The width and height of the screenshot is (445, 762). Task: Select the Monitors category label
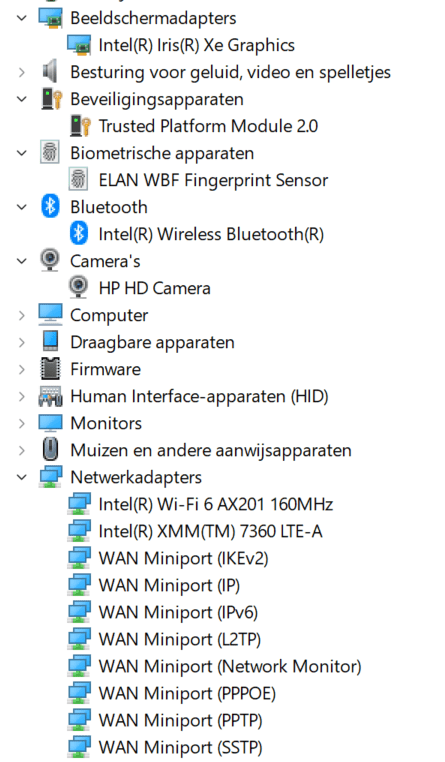click(106, 423)
